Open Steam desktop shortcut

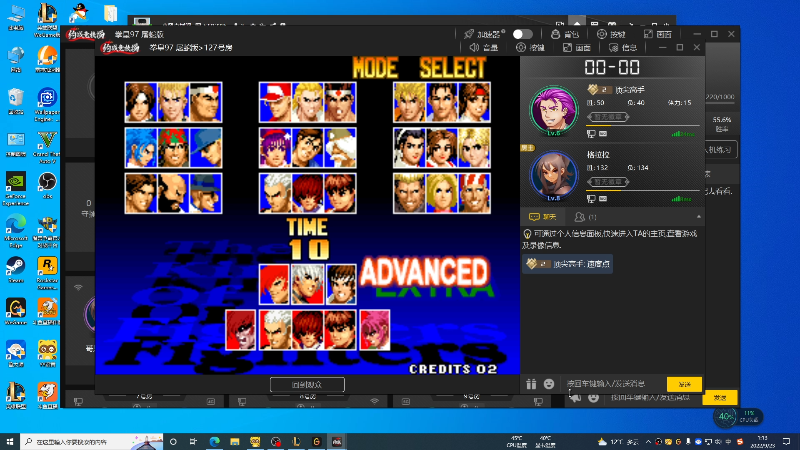pyautogui.click(x=16, y=270)
